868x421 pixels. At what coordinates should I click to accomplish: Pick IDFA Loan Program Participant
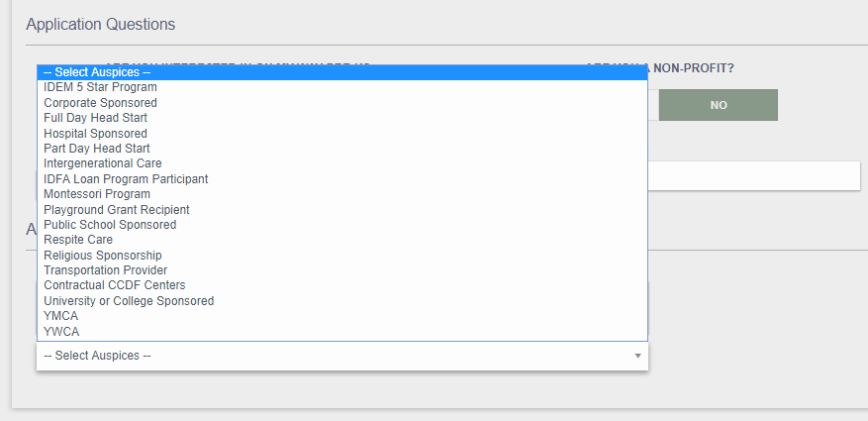(x=126, y=179)
